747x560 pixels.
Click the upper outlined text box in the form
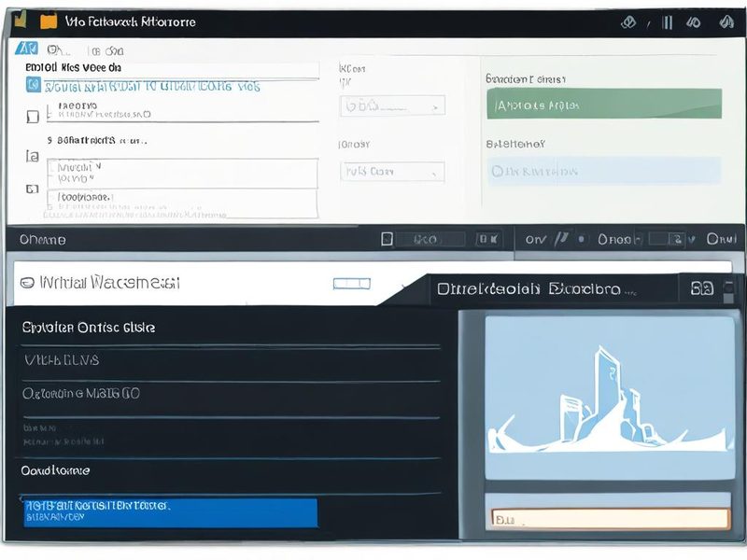click(182, 174)
